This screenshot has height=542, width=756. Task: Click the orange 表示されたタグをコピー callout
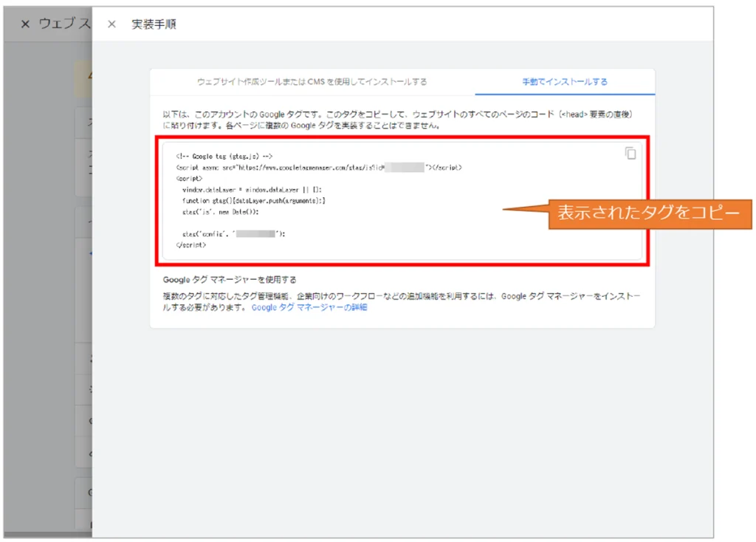[x=648, y=213]
